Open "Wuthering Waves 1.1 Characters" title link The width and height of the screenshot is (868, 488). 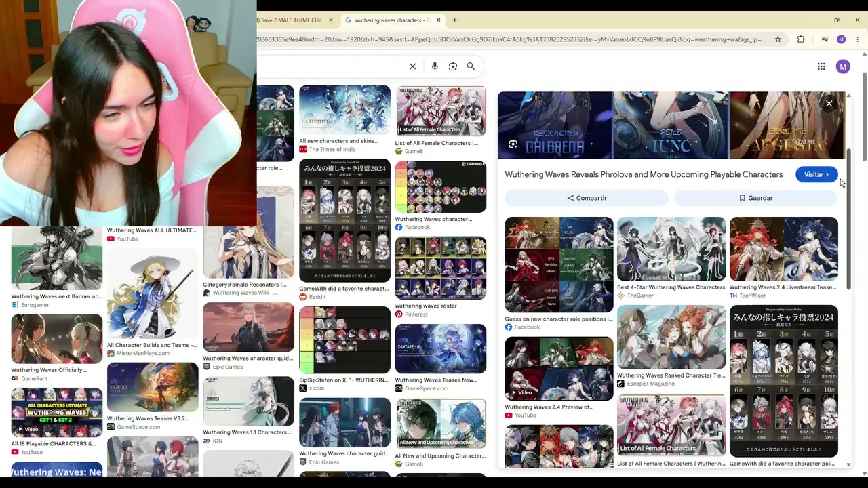click(x=248, y=432)
